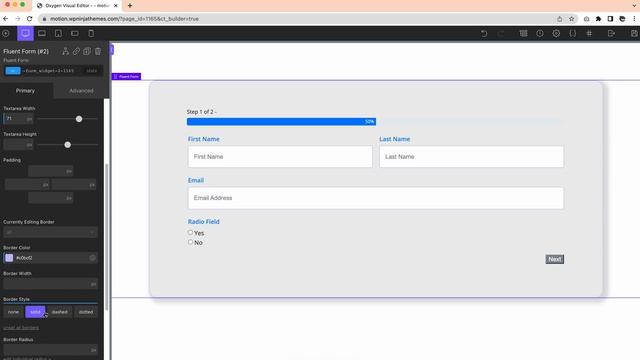Image resolution: width=640 pixels, height=360 pixels.
Task: Open the browser extensions puzzle icon
Action: coord(598,19)
